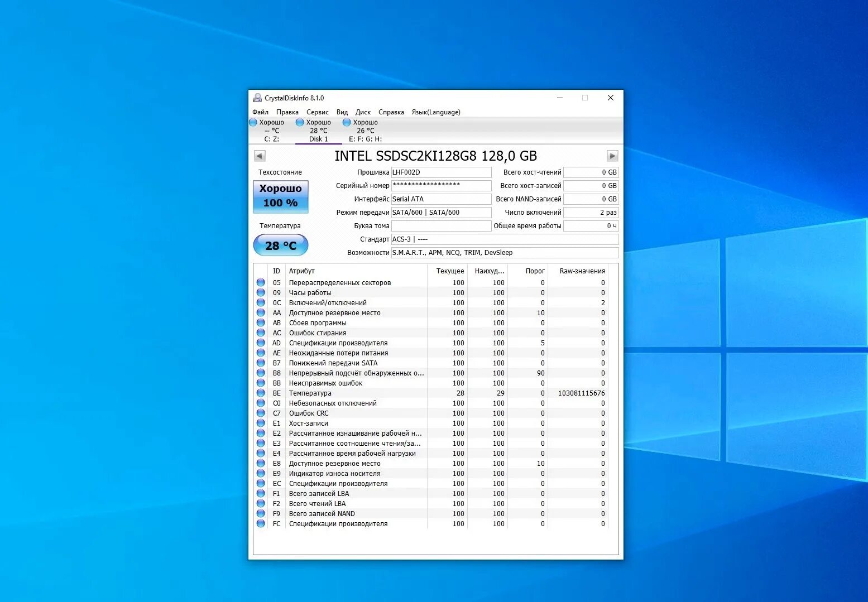The width and height of the screenshot is (868, 602).
Task: Click the Интерфейс field Serial ATA
Action: pyautogui.click(x=441, y=199)
